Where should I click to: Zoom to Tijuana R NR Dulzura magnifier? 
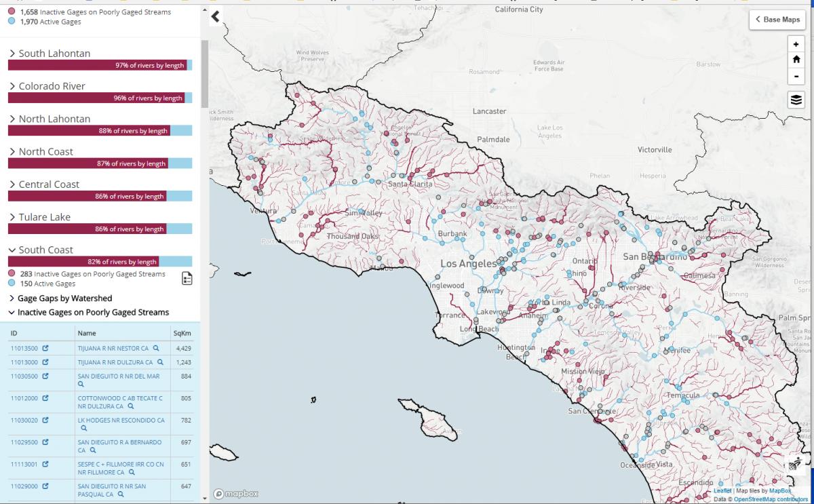(161, 362)
